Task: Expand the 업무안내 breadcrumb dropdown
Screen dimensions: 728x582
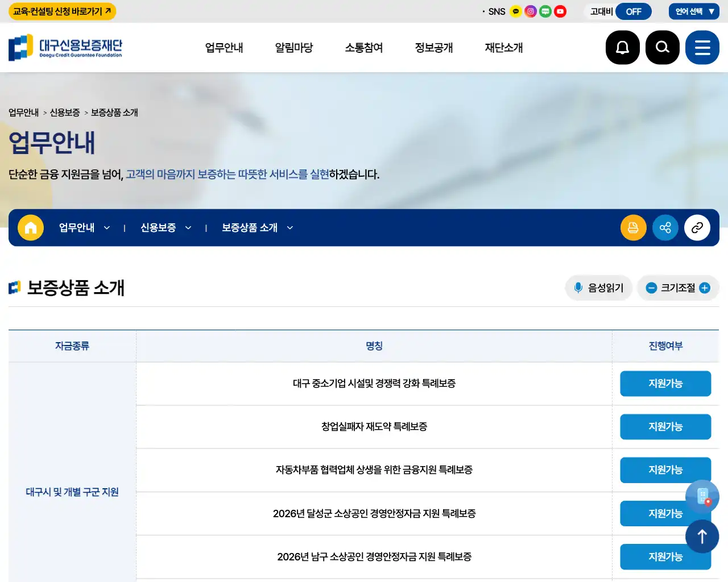Action: tap(84, 228)
